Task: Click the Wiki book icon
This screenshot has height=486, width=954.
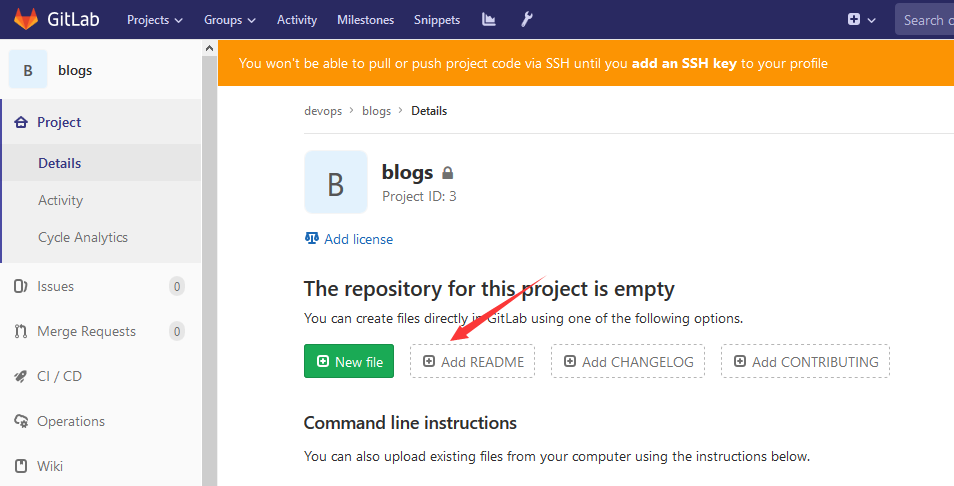Action: click(x=20, y=467)
